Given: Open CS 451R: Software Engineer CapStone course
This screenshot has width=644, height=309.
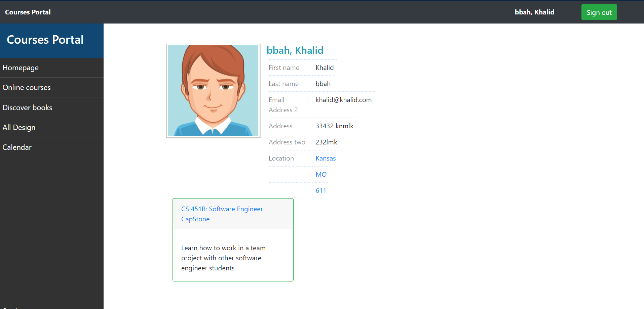Looking at the screenshot, I should [x=222, y=214].
